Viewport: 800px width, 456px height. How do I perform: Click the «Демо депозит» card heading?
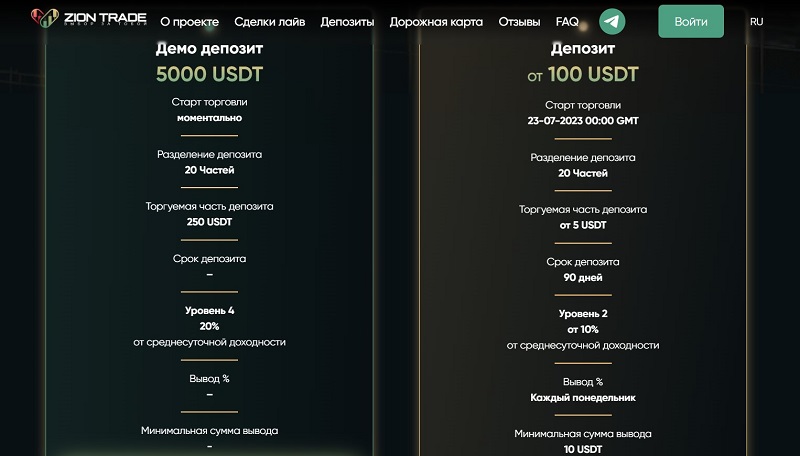209,47
